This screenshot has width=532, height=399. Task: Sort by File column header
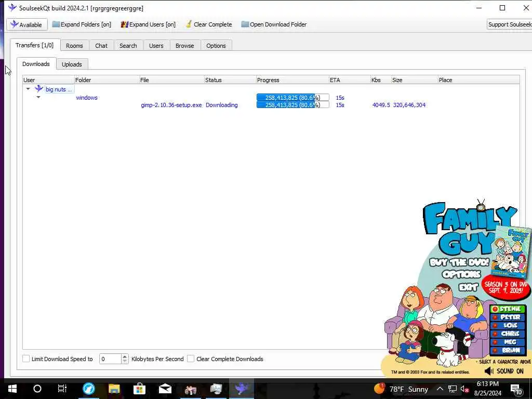tap(171, 80)
